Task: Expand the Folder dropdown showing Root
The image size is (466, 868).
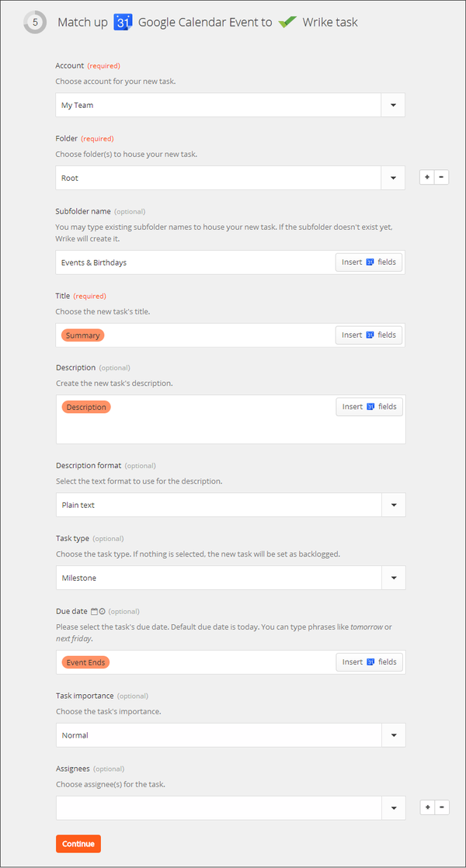Action: click(393, 178)
